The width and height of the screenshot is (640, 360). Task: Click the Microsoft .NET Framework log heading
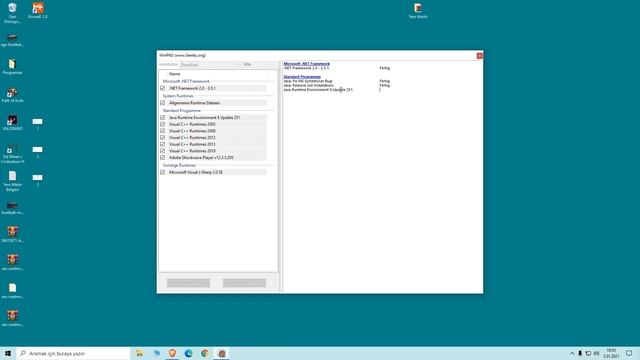pyautogui.click(x=307, y=64)
